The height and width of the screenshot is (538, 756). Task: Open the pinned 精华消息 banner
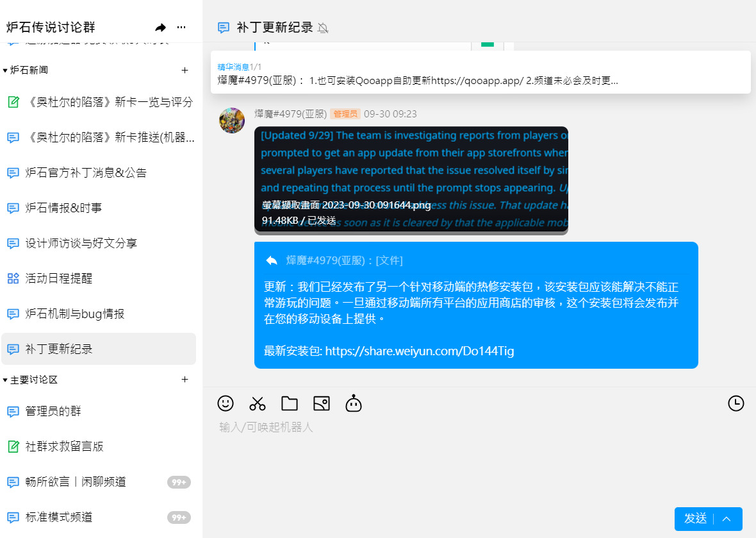[x=481, y=72]
